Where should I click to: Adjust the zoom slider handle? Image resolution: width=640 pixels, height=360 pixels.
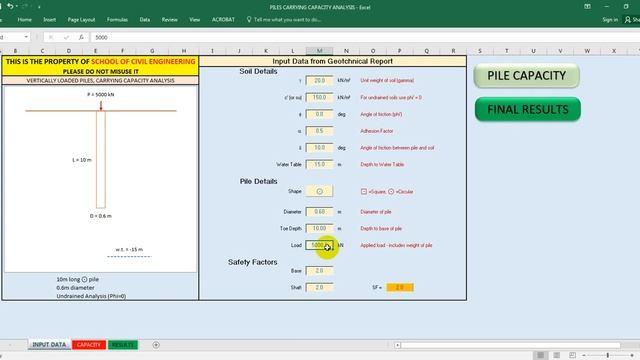(608, 356)
